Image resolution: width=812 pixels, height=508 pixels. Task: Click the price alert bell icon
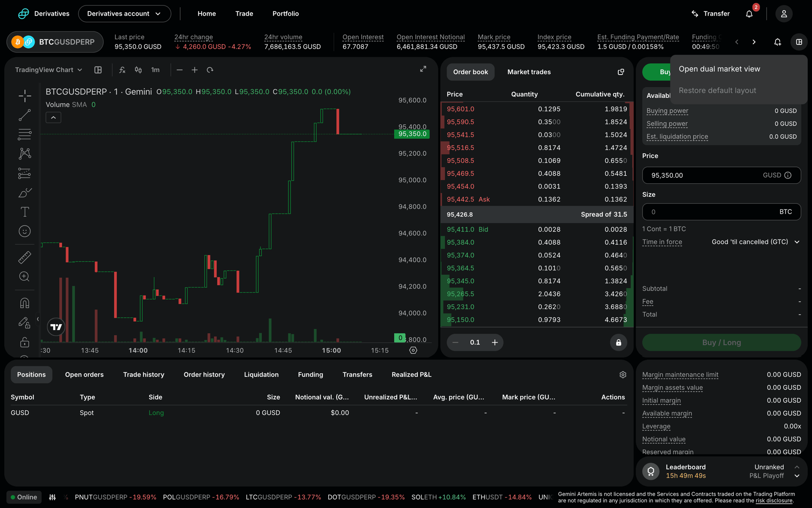(777, 42)
